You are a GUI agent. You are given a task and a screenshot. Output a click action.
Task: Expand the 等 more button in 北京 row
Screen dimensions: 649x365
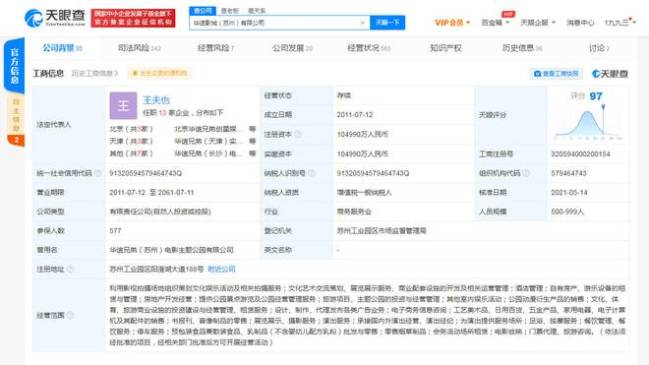pyautogui.click(x=252, y=129)
